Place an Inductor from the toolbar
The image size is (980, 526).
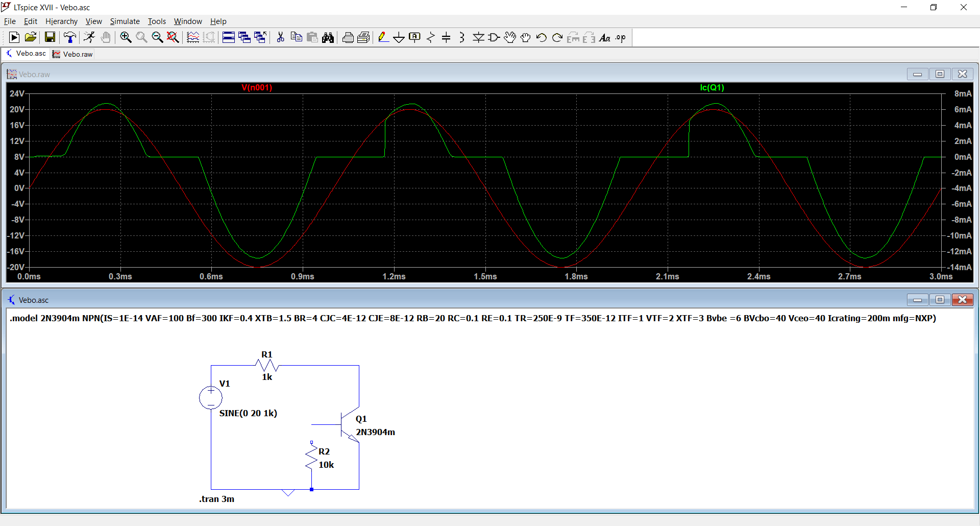click(x=462, y=37)
